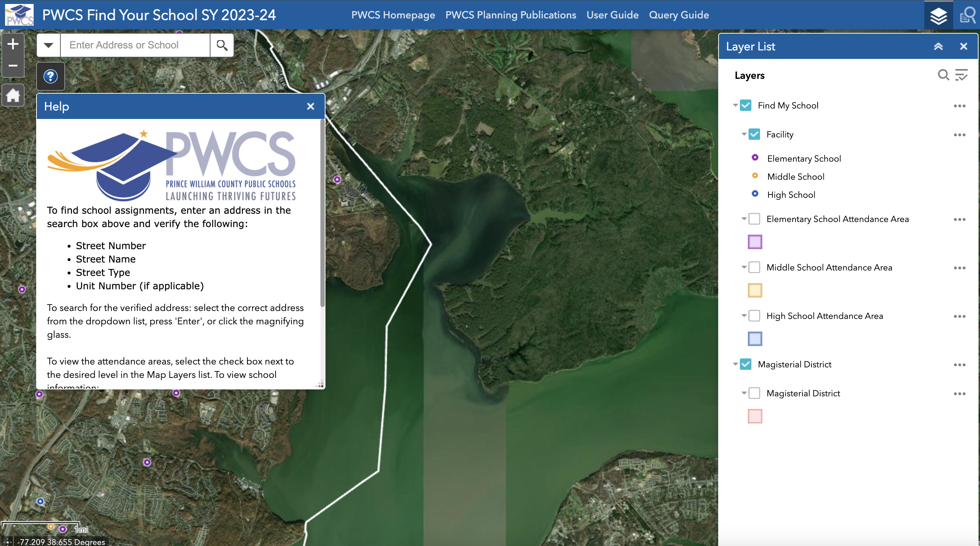Click the coordinates crosshair icon

pos(7,541)
